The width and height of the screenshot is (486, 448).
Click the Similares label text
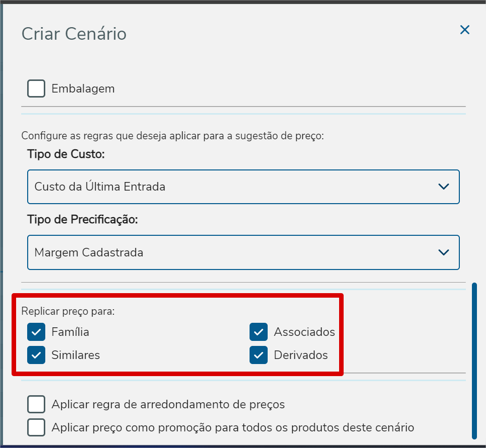[75, 355]
